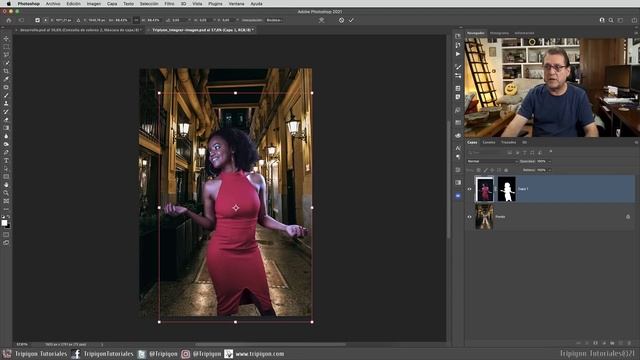This screenshot has height=360, width=640.
Task: Select the Rectangular Marquee tool
Action: 6,47
